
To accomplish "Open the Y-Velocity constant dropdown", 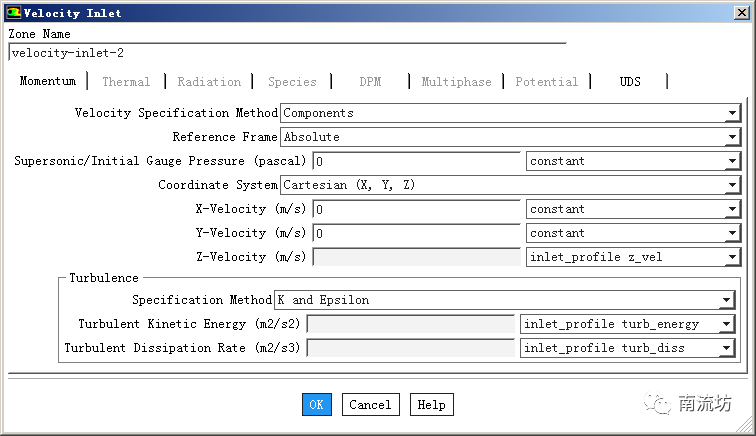I will (x=732, y=233).
